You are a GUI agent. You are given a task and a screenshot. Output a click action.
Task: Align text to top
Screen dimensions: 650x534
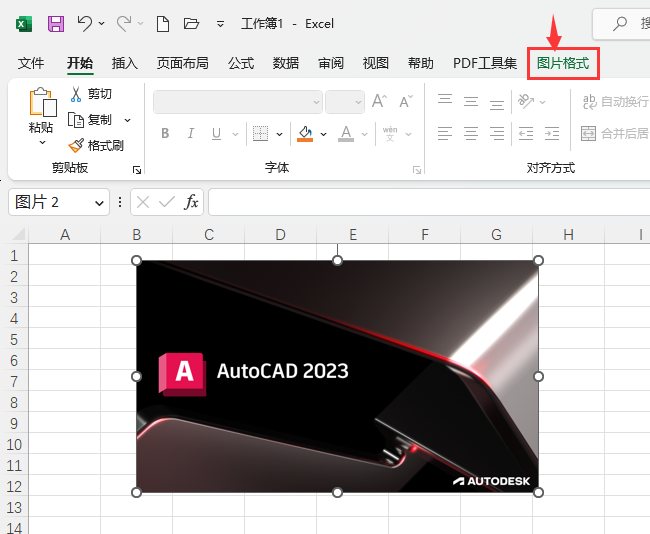445,101
